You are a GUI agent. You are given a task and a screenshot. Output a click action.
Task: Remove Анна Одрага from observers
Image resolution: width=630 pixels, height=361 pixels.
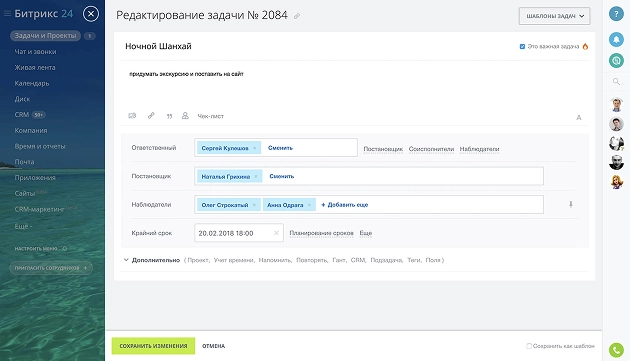tap(309, 205)
